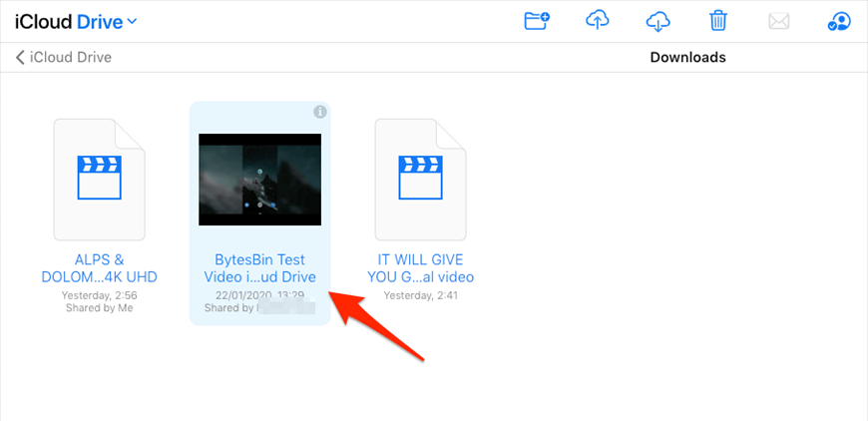Download the selected file from cloud

pos(657,21)
